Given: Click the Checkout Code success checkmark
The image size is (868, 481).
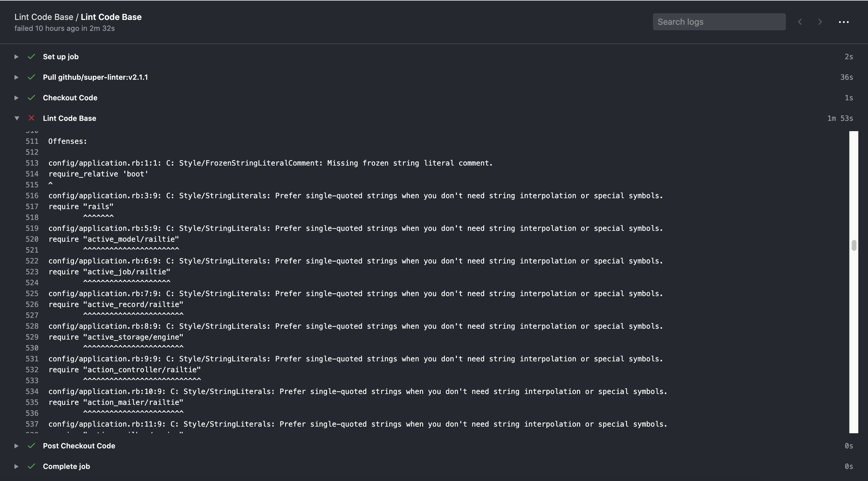Looking at the screenshot, I should tap(31, 98).
